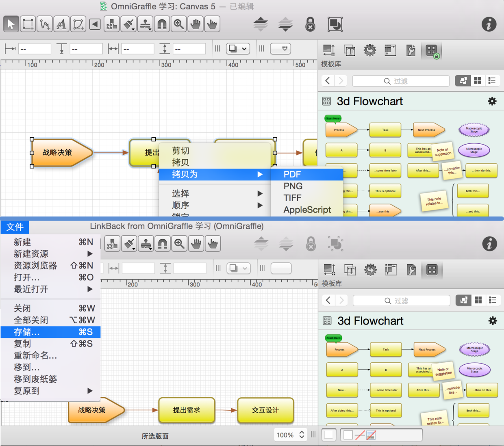Select the Shape tool in top window
This screenshot has width=504, height=446.
(28, 24)
